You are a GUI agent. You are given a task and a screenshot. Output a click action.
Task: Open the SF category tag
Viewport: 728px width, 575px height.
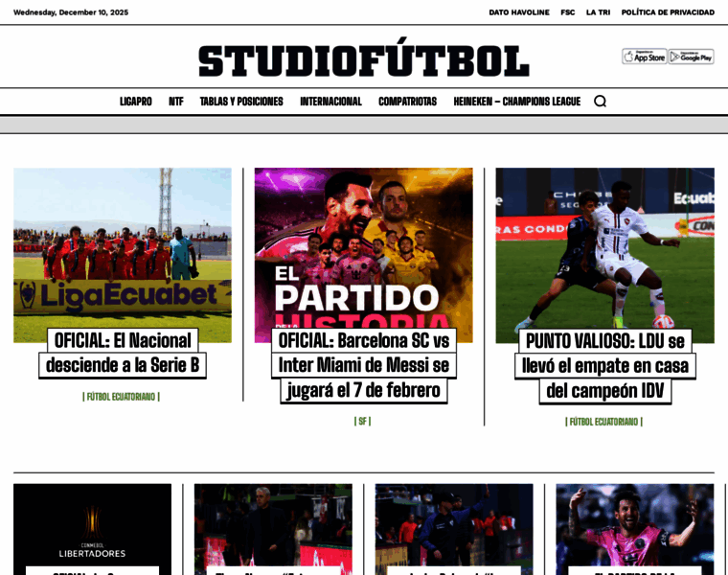pos(363,422)
